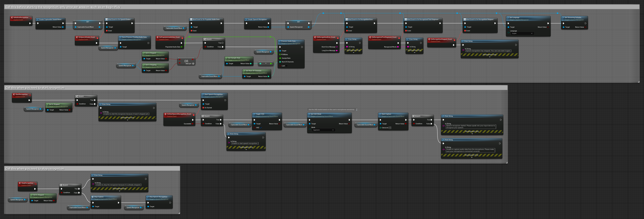The image size is (644, 219).
Task: Edit In String 'Speech recognition has stopped' field
Action: (x=488, y=51)
